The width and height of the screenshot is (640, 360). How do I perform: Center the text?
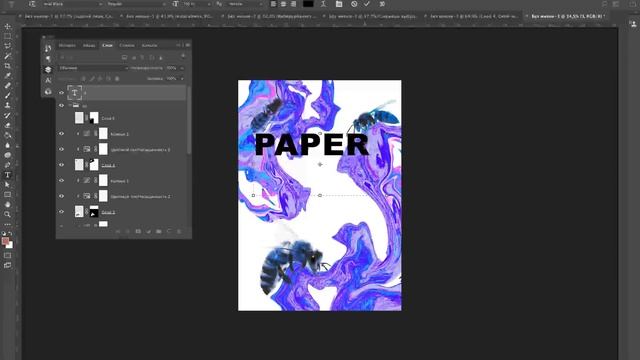pos(283,4)
